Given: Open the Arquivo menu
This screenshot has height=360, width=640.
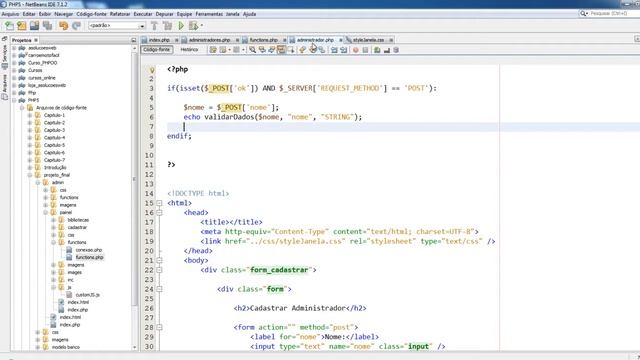Looking at the screenshot, I should coord(11,14).
